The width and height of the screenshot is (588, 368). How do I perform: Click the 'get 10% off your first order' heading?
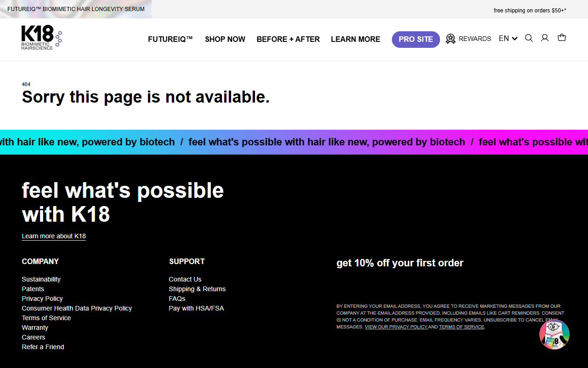(400, 263)
